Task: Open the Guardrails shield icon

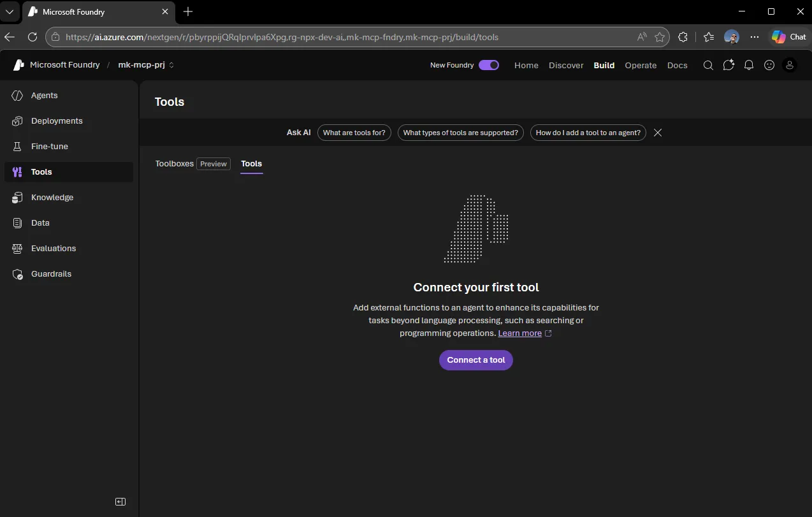Action: point(18,274)
